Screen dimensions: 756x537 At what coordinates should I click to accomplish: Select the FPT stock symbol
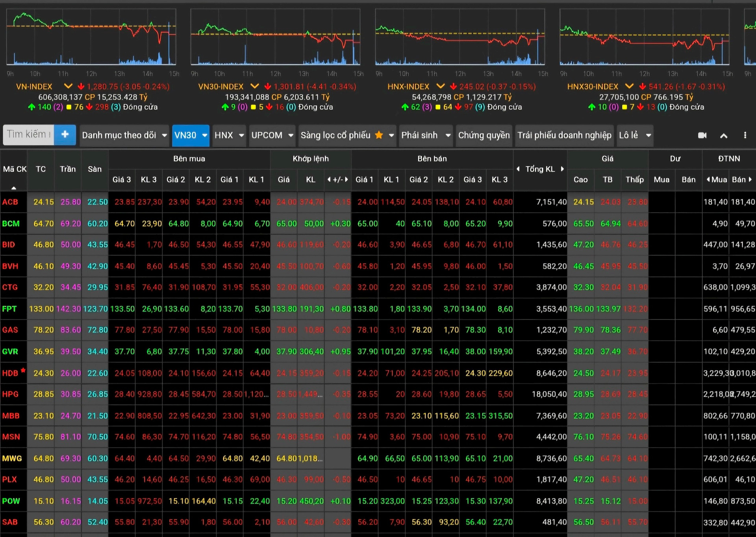(x=9, y=309)
